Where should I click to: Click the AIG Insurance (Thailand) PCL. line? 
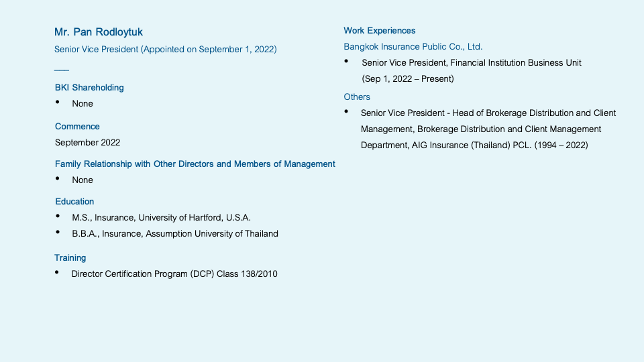click(474, 145)
